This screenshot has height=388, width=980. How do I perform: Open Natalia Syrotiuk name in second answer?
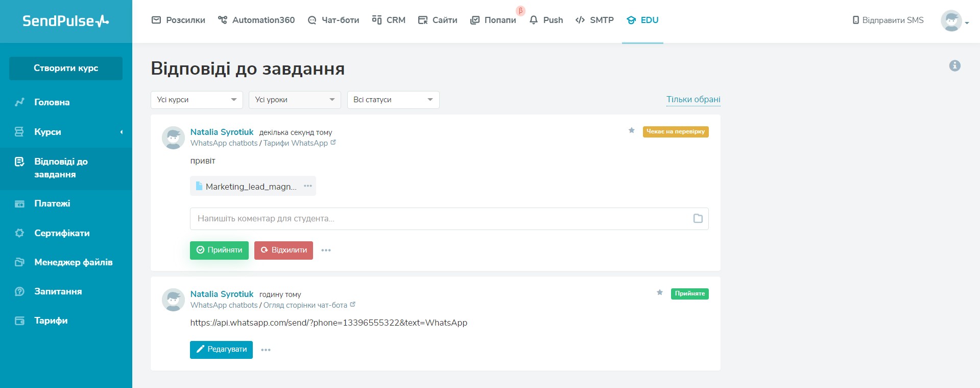click(x=222, y=294)
